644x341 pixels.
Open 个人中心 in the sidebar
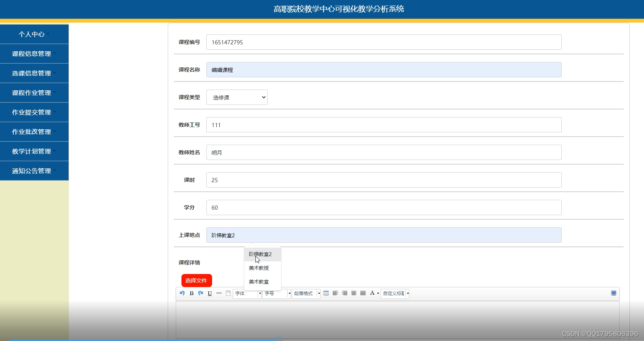click(34, 34)
